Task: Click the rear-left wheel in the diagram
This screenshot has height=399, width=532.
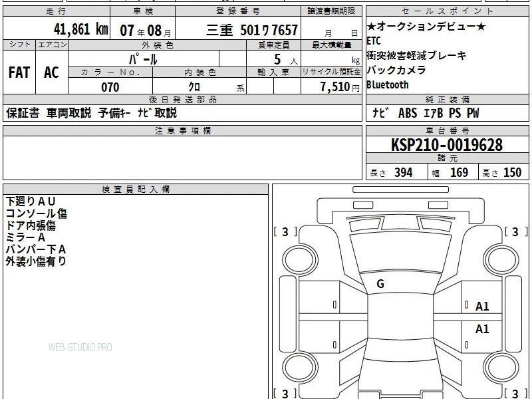Action: click(300, 368)
